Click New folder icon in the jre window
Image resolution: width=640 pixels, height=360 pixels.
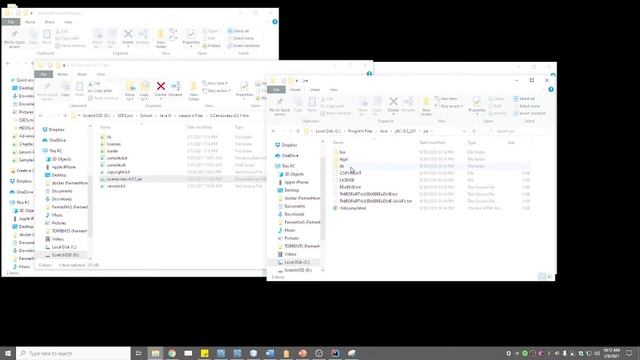tap(426, 106)
